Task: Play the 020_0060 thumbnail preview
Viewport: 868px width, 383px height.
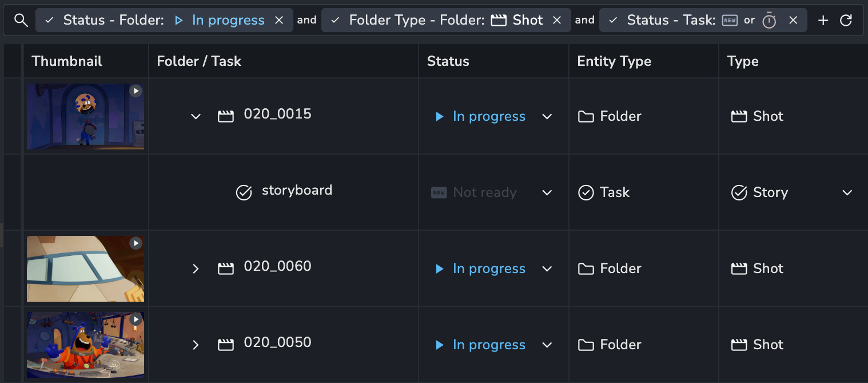Action: pos(136,243)
